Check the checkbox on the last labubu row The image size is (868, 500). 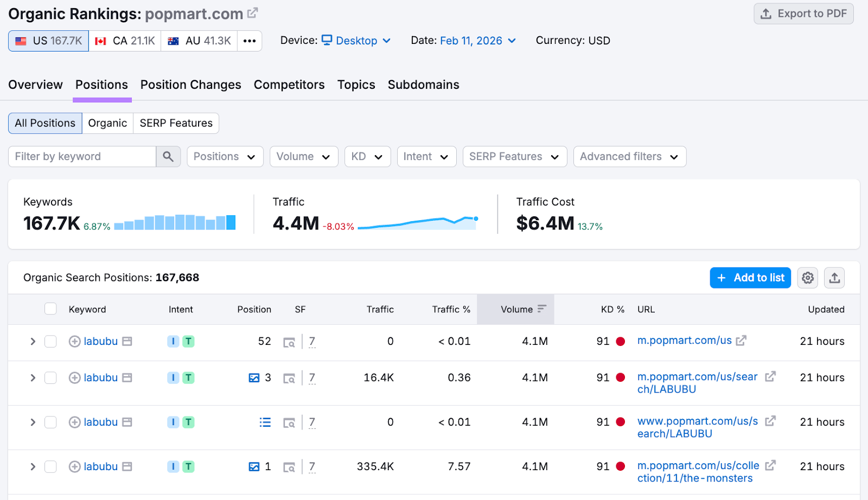[x=50, y=466]
